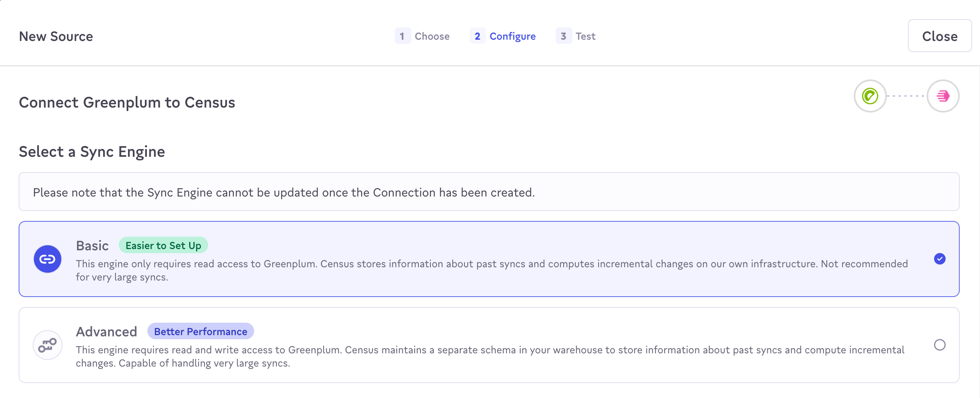Click the step 2 number badge

click(477, 36)
